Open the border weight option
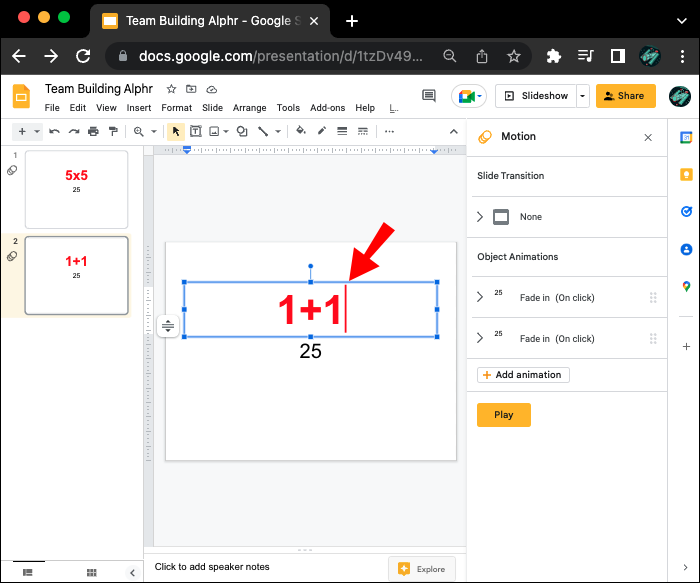Viewport: 700px width, 583px height. tap(342, 131)
